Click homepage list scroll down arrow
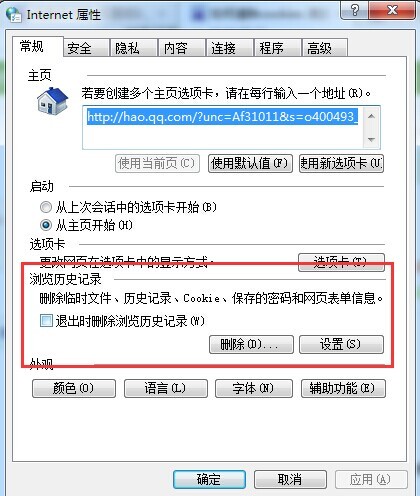This screenshot has height=496, width=420. click(371, 139)
